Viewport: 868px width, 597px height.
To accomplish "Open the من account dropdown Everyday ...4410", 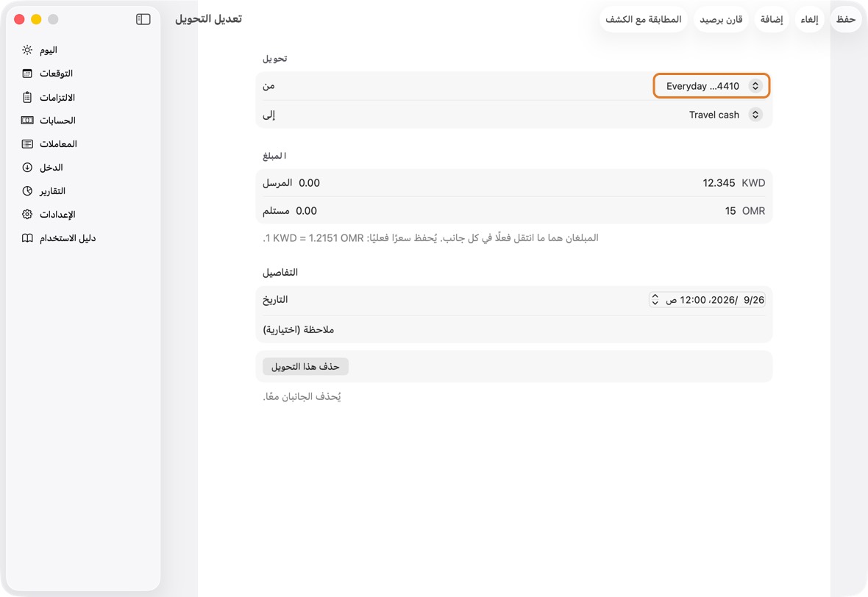I will point(711,86).
